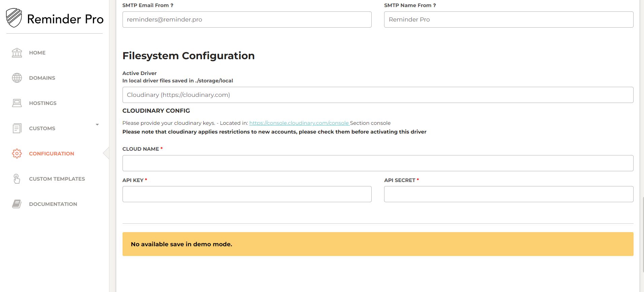This screenshot has width=644, height=292.
Task: Click the 'No available save in demo mode.' notice
Action: point(378,244)
